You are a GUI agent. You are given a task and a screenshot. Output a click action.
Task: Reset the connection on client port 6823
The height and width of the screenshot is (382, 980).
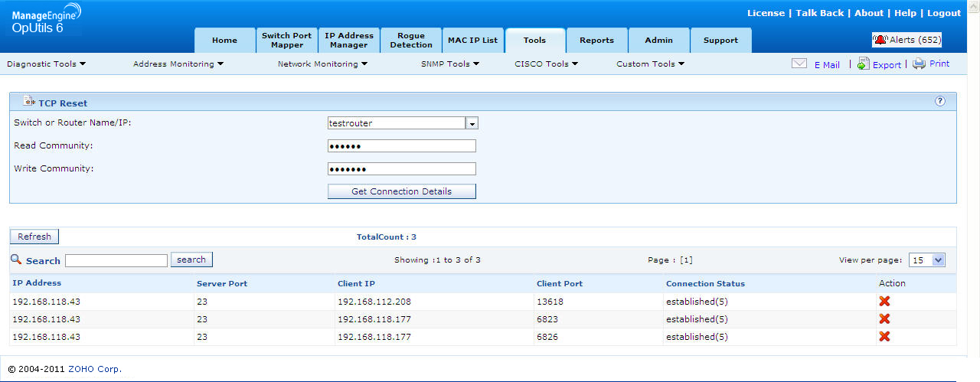tap(884, 319)
